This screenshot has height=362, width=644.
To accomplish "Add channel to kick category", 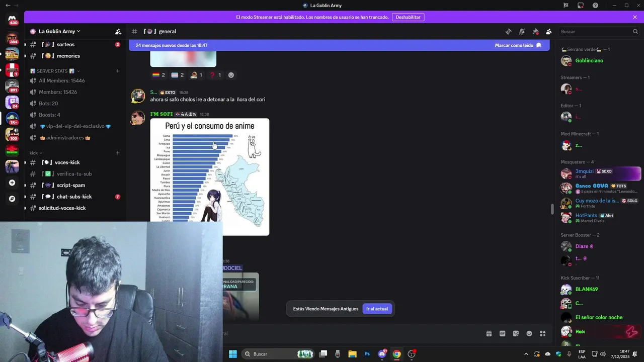I will (118, 153).
